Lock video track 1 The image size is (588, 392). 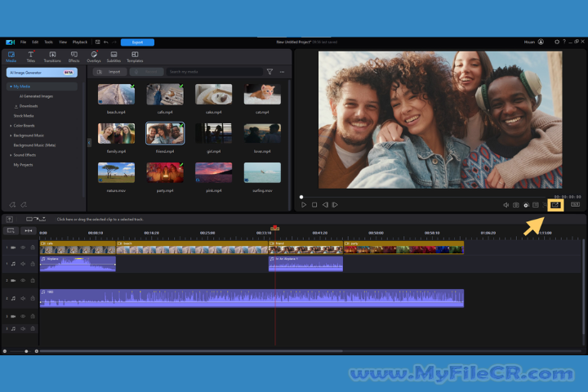point(33,247)
